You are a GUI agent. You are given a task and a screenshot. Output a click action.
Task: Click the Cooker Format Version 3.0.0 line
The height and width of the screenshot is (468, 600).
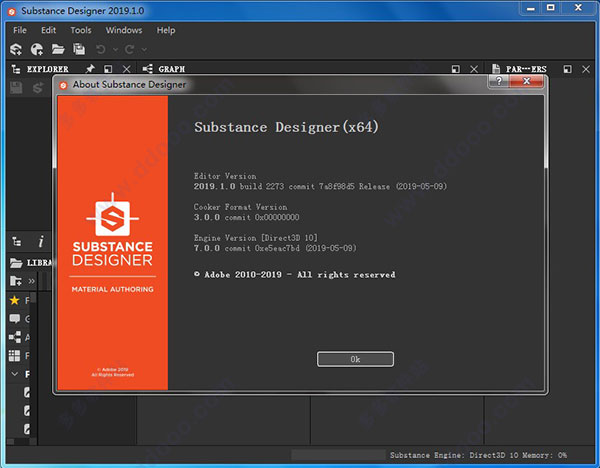246,217
